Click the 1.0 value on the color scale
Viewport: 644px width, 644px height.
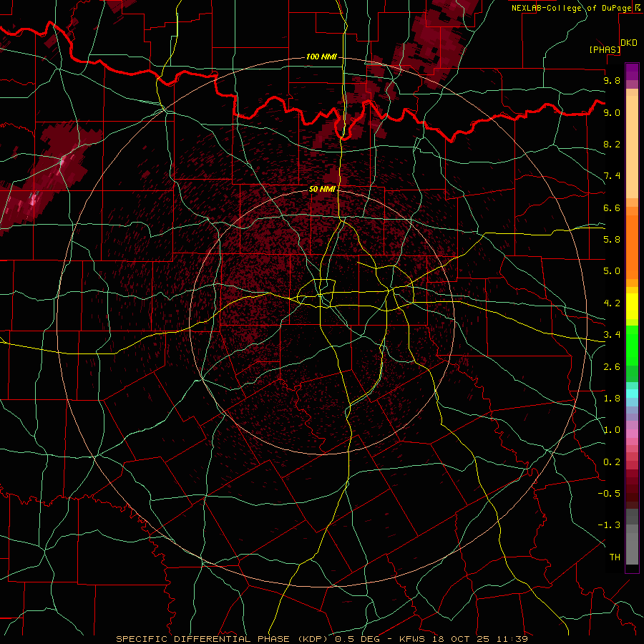[612, 430]
